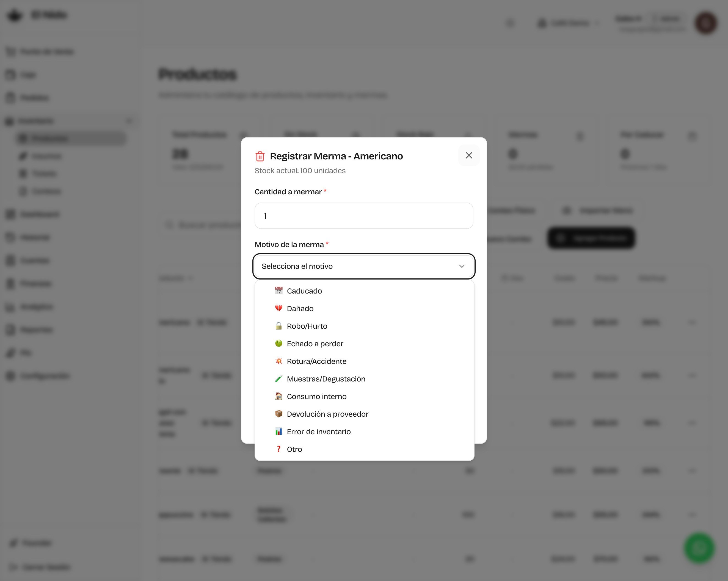The image size is (728, 581).
Task: Select Muestras/Degustación option
Action: [364, 378]
